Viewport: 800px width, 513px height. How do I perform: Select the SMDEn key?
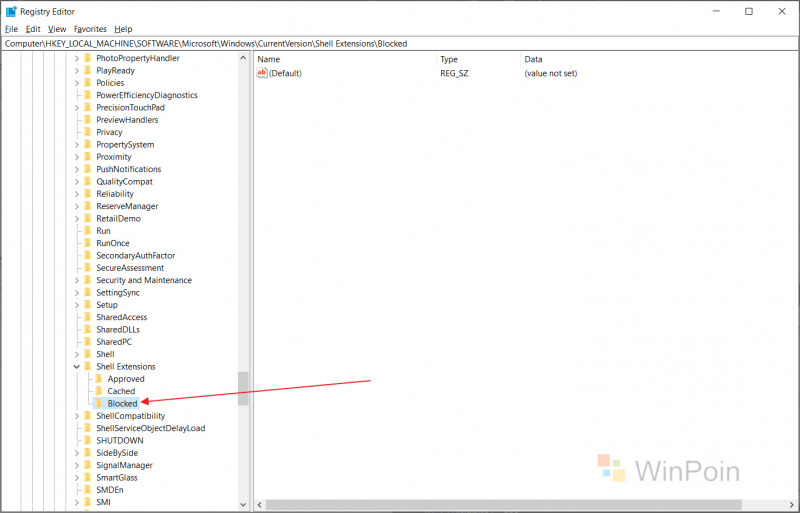110,490
